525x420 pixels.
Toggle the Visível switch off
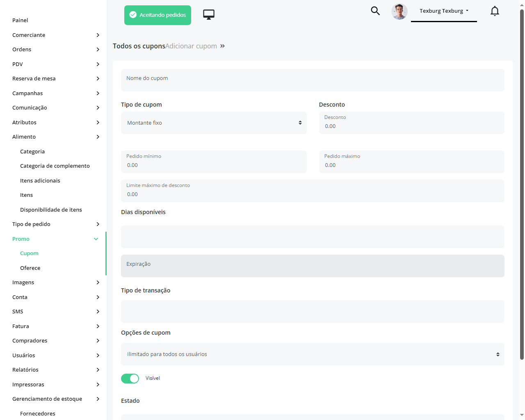pos(130,379)
